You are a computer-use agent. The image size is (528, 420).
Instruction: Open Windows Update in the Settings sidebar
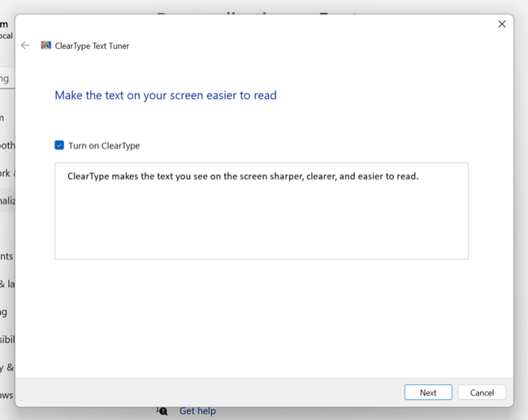click(x=6, y=395)
